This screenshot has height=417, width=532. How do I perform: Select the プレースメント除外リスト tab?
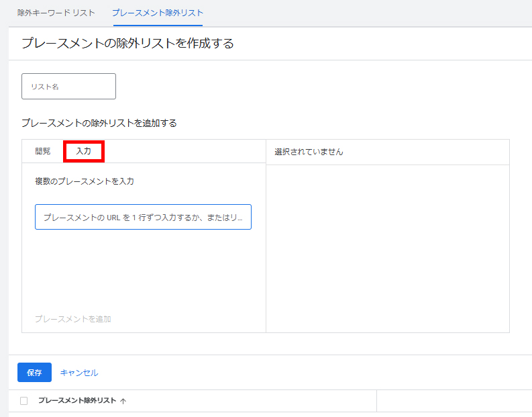coord(158,13)
